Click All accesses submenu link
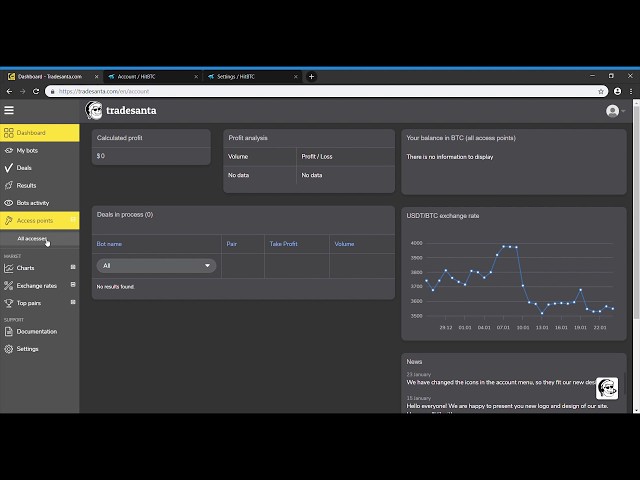Viewport: 640px width, 480px height. pyautogui.click(x=32, y=238)
